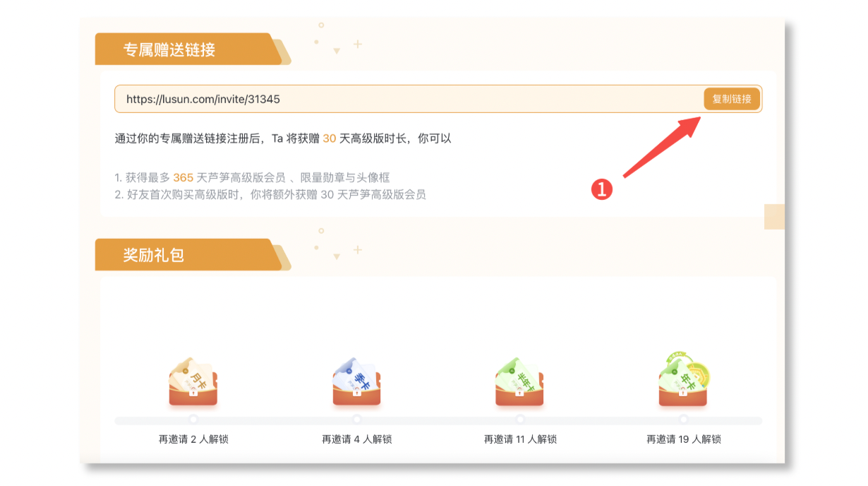Screen dimensions: 868x486
Task: Click progress dot above 再邀请 2 人解锁
Action: 193,420
